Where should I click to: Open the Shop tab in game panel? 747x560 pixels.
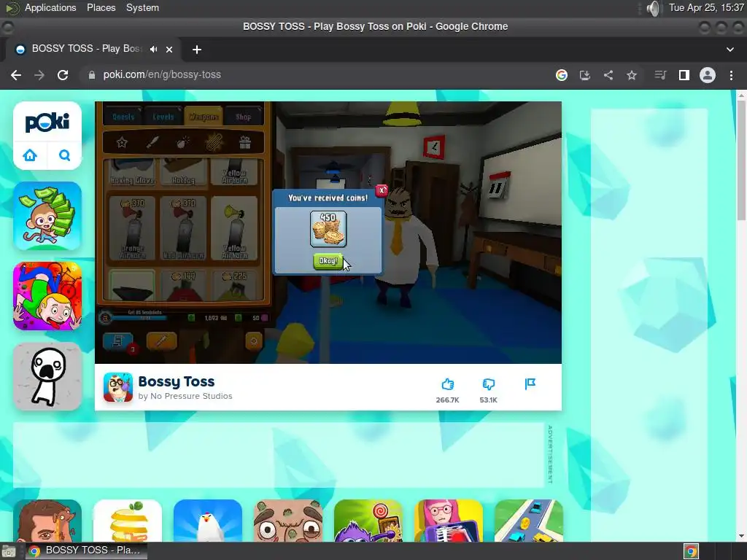click(243, 116)
